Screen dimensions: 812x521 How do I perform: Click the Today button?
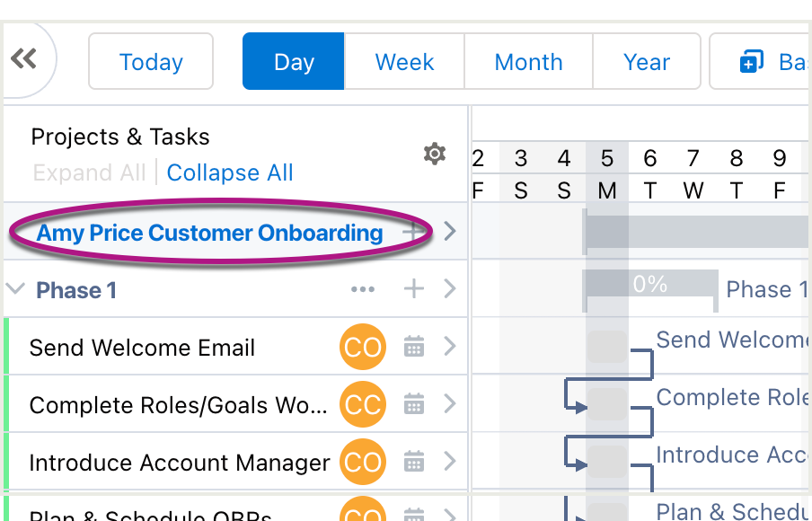click(151, 61)
